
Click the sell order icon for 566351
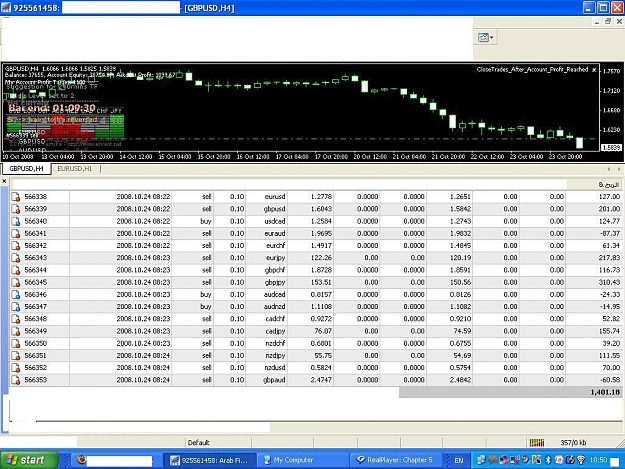point(16,355)
